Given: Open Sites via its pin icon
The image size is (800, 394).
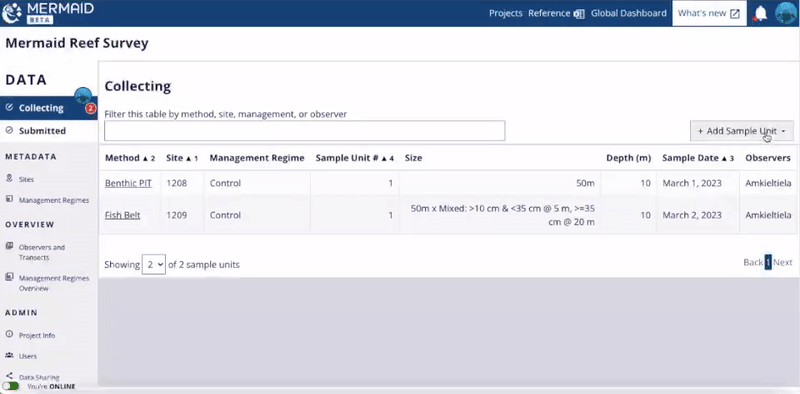Looking at the screenshot, I should pyautogui.click(x=9, y=179).
